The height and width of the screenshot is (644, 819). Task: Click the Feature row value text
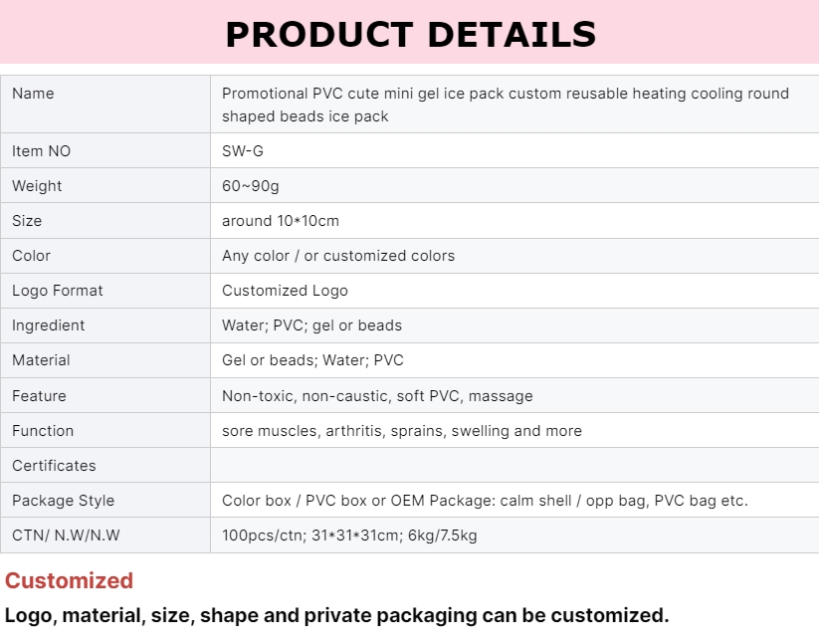coord(377,396)
